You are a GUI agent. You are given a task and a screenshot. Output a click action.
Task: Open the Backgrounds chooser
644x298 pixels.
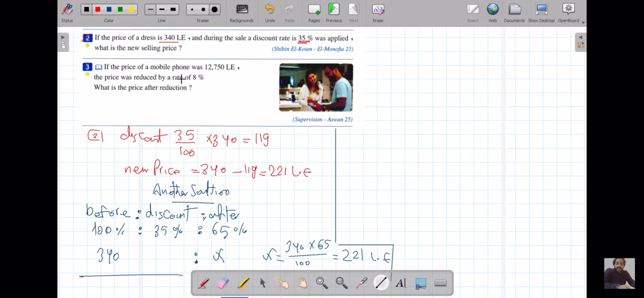[242, 13]
